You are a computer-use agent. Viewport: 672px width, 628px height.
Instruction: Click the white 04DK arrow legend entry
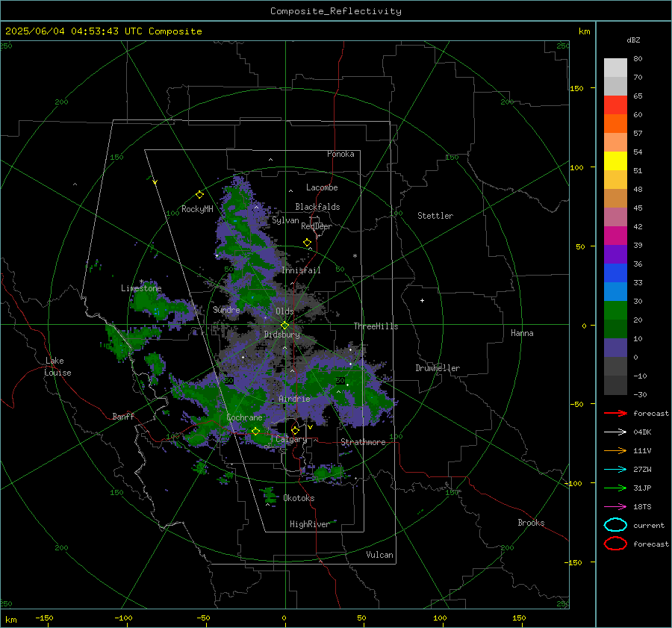tap(615, 432)
